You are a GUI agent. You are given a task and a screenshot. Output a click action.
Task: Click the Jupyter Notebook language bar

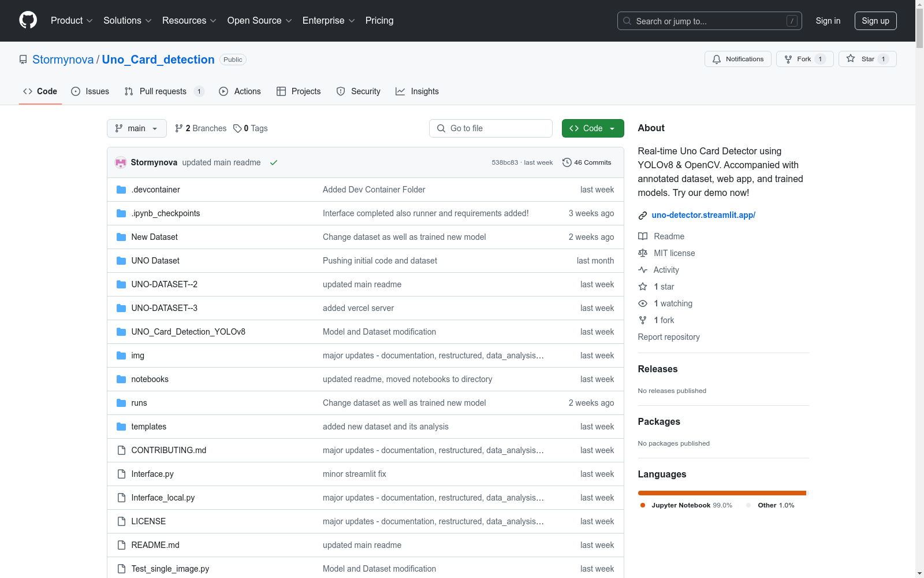[x=722, y=493]
